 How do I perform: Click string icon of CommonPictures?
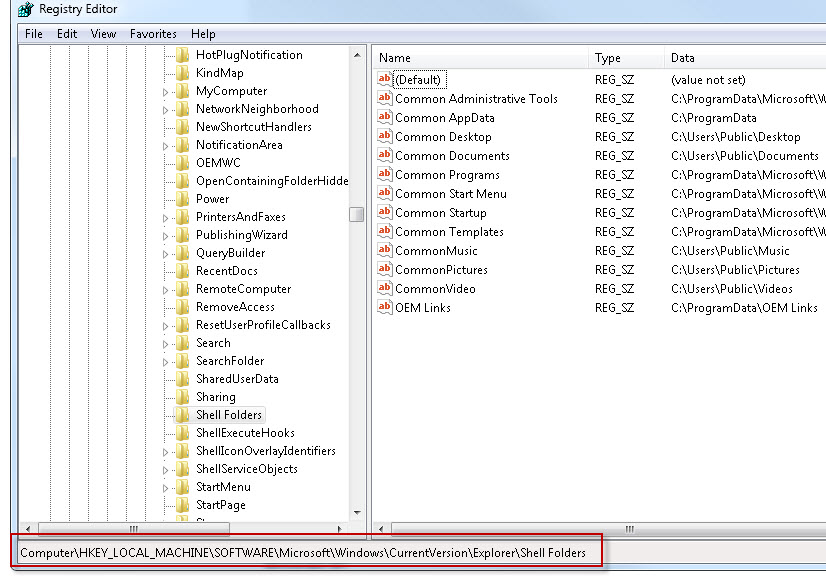click(x=385, y=269)
